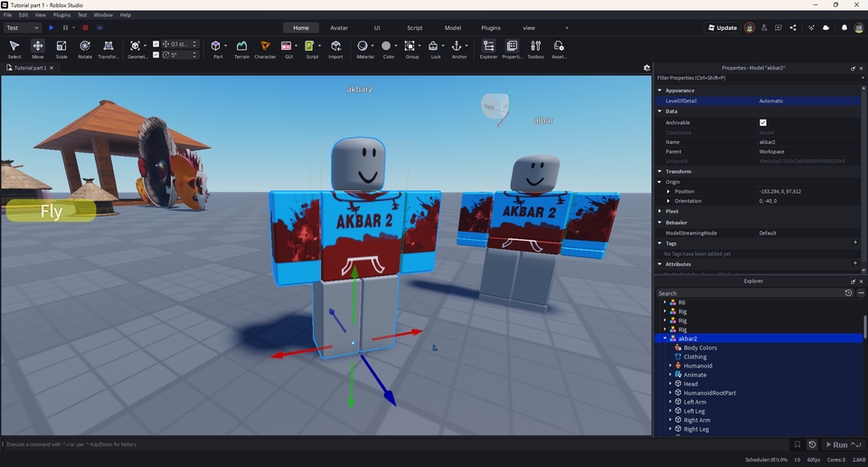Click the Script toolbar icon

(309, 46)
